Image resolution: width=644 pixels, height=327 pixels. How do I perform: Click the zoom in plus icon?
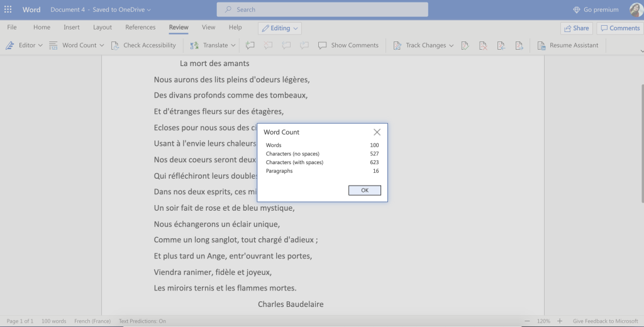pos(559,321)
